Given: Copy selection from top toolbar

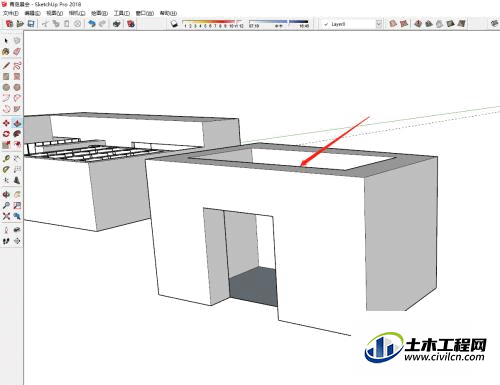Looking at the screenshot, I should (x=56, y=24).
